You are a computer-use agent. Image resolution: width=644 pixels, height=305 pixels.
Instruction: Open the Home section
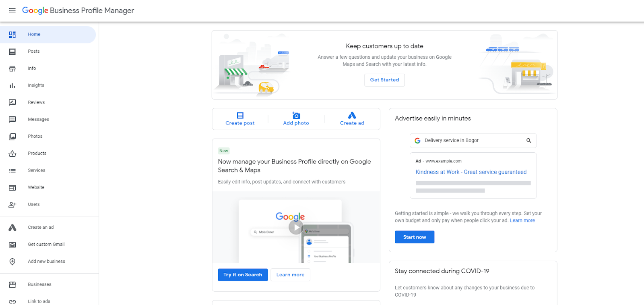click(34, 35)
